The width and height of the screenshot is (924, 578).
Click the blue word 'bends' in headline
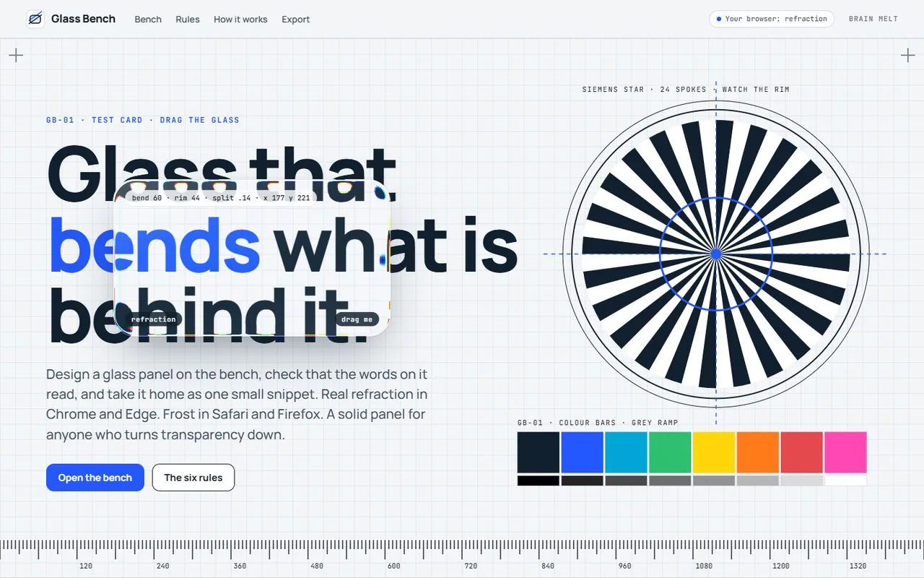click(x=155, y=246)
